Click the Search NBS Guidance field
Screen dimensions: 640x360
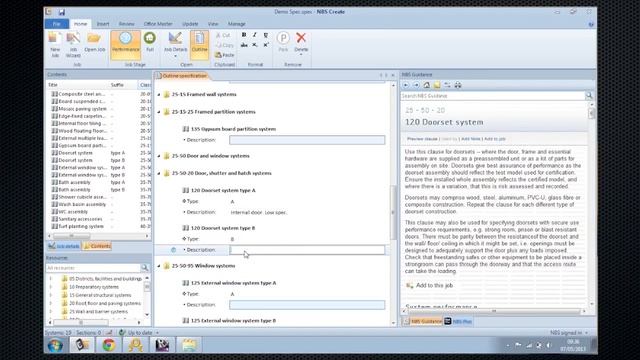coord(493,96)
